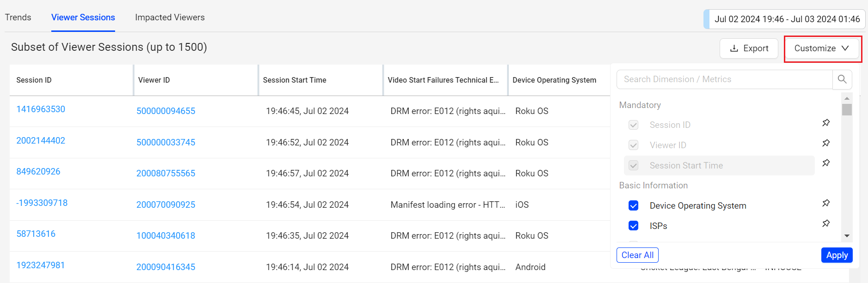Switch to the Trends tab
Screen dimensions: 868x283
[x=18, y=18]
